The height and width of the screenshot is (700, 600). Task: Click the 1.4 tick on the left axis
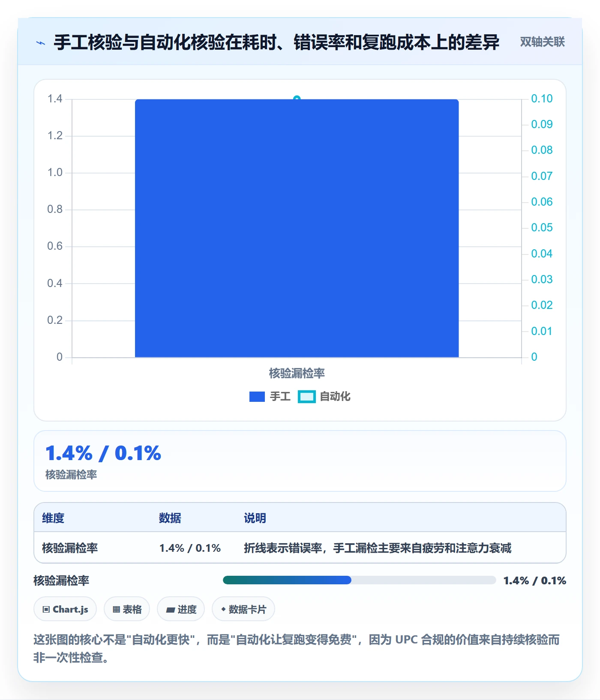tap(55, 99)
